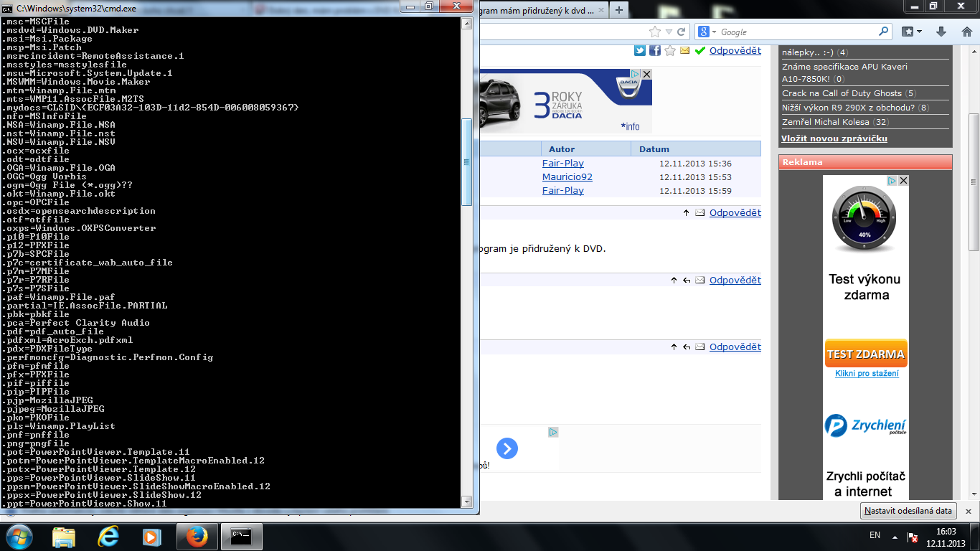Screen dimensions: 980x551
Task: Click the AdChoices icon on the speedometer ad
Action: click(893, 181)
